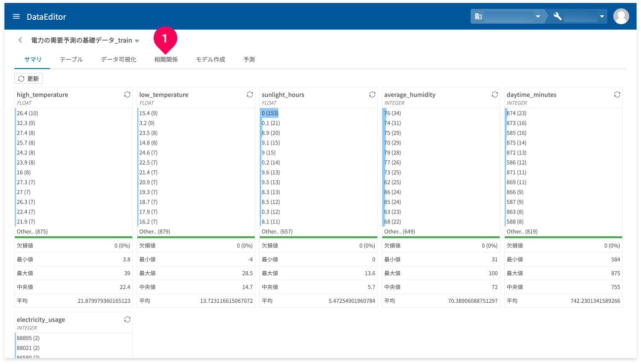Click mean value 21.879979360165123
The image size is (641, 364).
[104, 301]
